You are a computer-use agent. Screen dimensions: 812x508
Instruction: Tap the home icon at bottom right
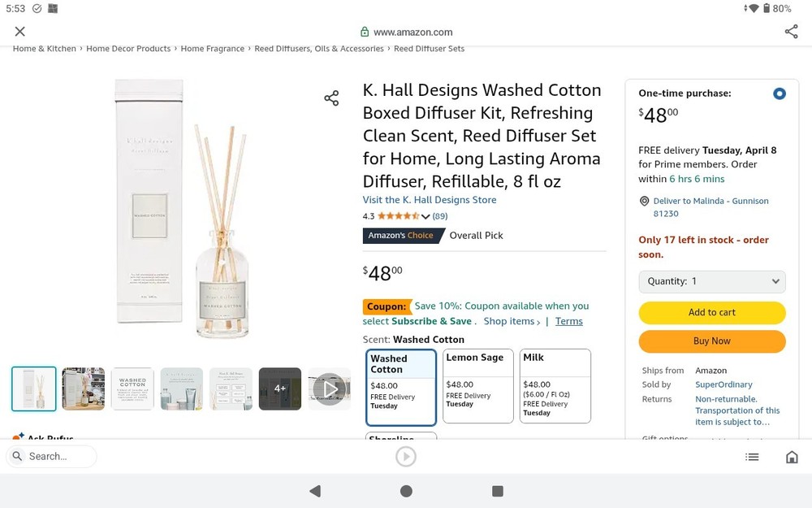point(792,457)
